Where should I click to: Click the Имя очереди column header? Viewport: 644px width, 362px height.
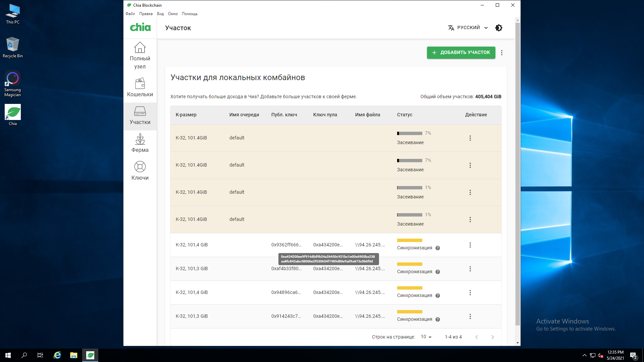(244, 115)
